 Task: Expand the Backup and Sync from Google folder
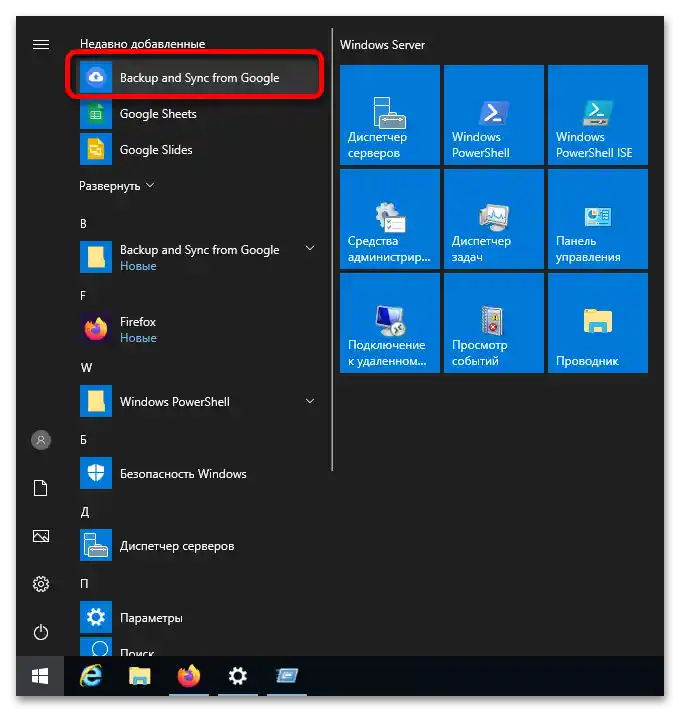click(195, 257)
